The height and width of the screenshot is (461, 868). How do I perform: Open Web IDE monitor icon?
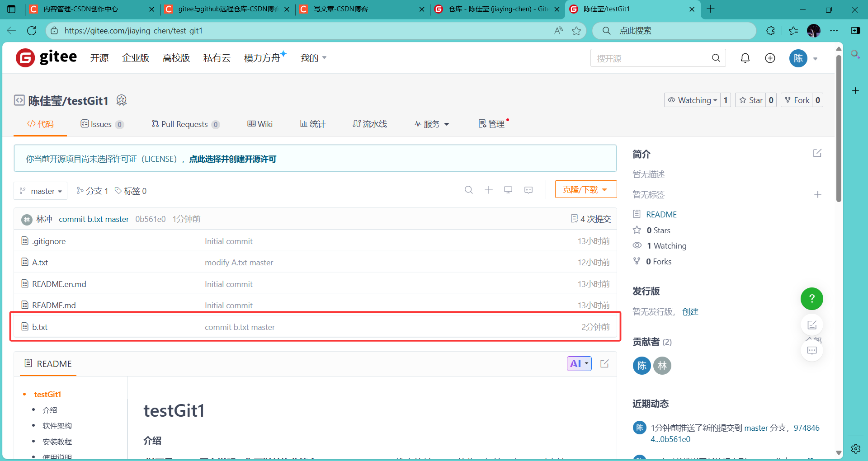(508, 190)
